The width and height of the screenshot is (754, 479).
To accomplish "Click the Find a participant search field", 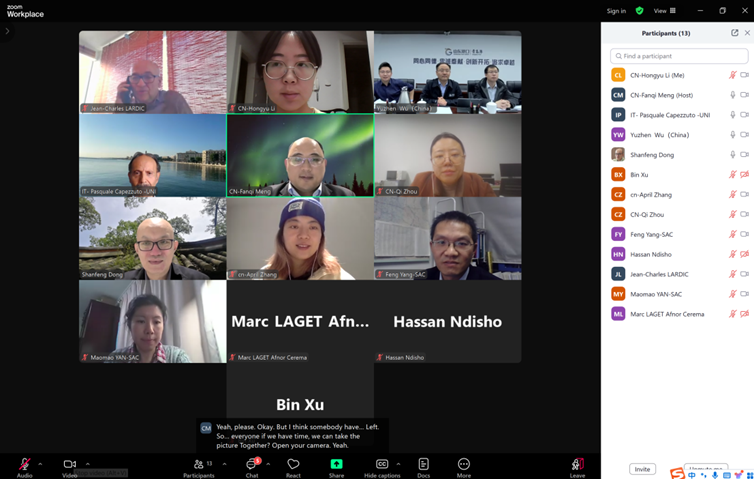I will (x=679, y=56).
